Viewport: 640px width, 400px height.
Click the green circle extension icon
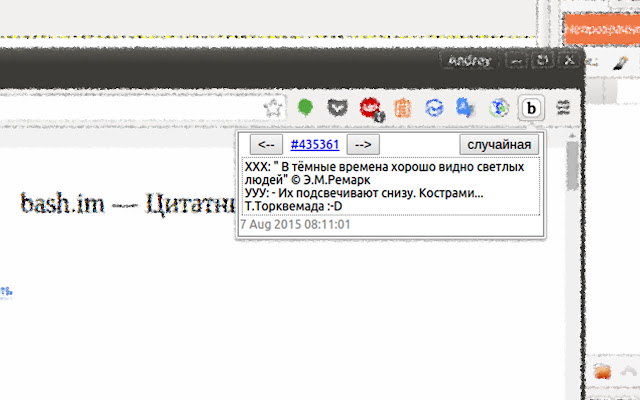pyautogui.click(x=305, y=107)
